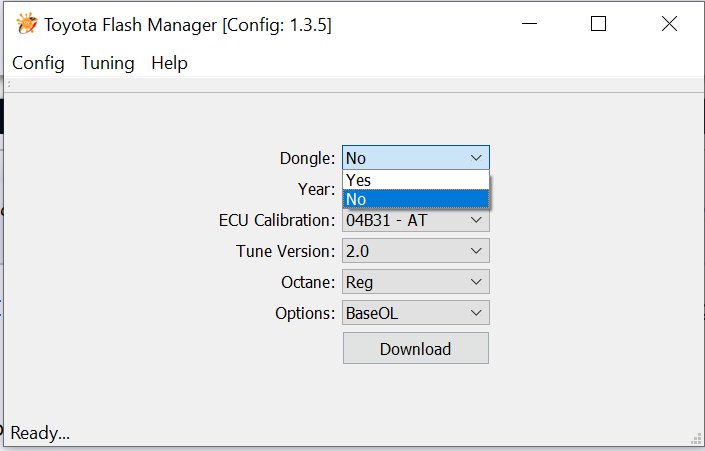Viewport: 705px width, 451px height.
Task: Maximize the Toyota Flash Manager window
Action: tap(598, 24)
